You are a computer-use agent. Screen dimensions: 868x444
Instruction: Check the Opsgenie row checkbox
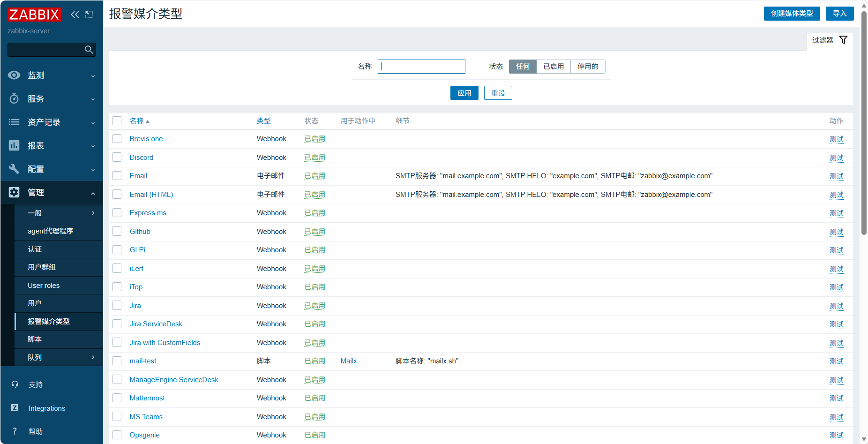[117, 435]
